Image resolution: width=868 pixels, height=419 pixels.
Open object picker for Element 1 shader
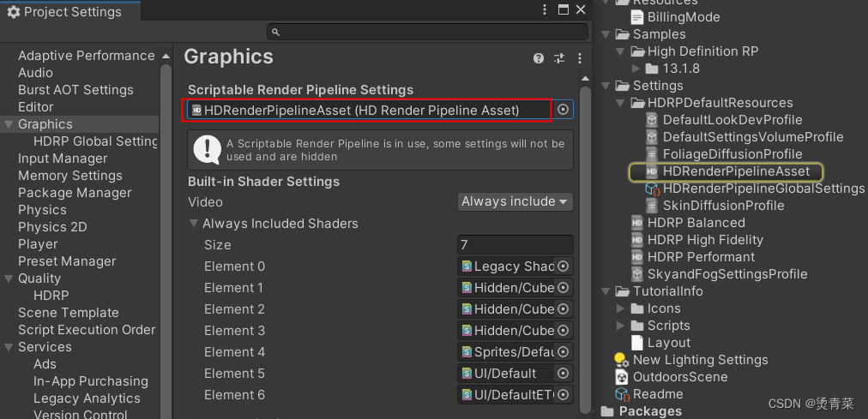(x=563, y=287)
